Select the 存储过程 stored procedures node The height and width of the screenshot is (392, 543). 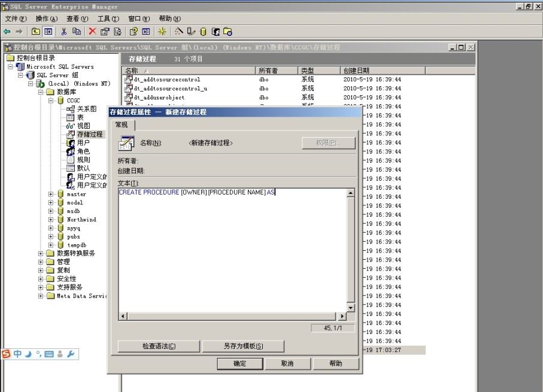(x=90, y=135)
